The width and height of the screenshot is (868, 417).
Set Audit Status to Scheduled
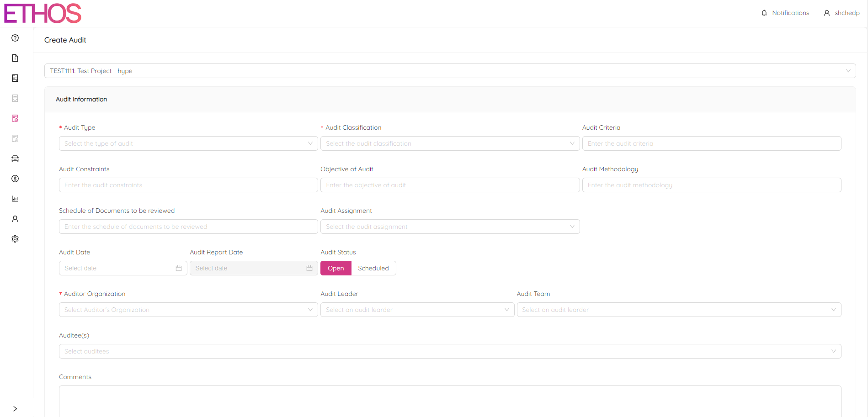[373, 268]
